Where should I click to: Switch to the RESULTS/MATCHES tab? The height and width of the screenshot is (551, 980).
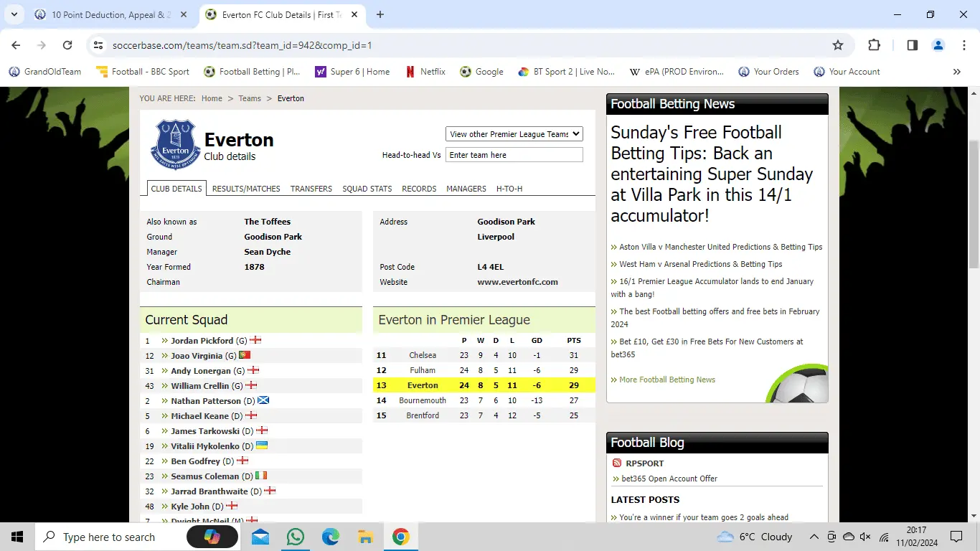click(x=246, y=189)
